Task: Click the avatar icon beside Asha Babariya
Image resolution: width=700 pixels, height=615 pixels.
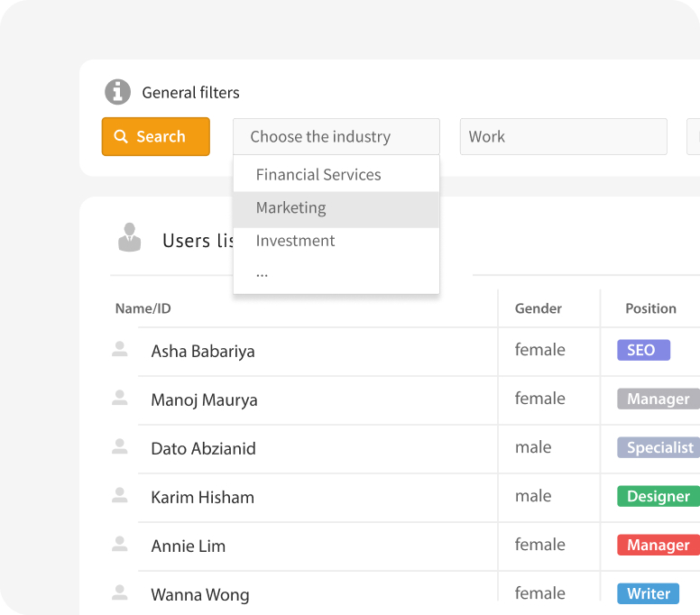Action: (119, 349)
